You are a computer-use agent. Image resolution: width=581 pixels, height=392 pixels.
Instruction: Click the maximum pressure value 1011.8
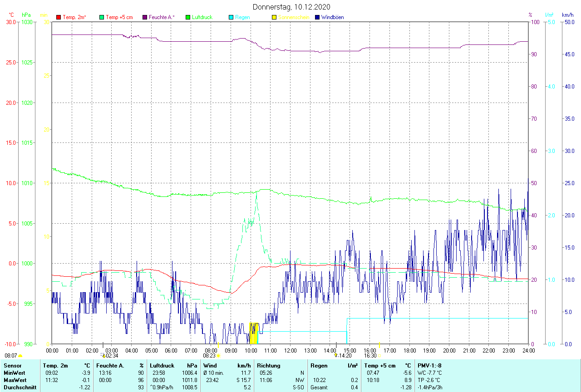(x=189, y=380)
